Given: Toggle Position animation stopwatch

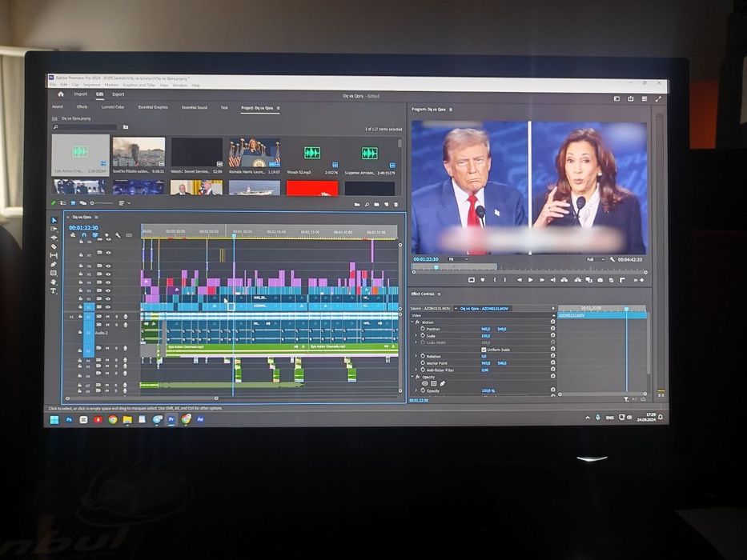Looking at the screenshot, I should click(x=423, y=329).
